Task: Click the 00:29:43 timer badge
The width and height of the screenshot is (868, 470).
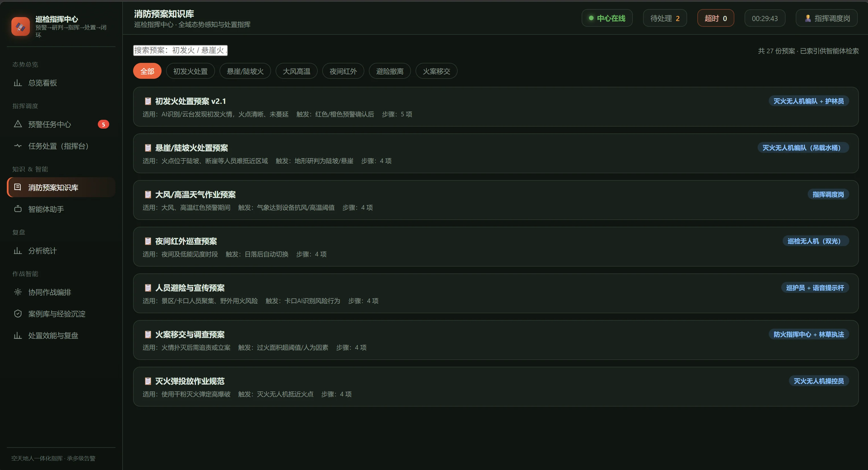Action: [764, 18]
